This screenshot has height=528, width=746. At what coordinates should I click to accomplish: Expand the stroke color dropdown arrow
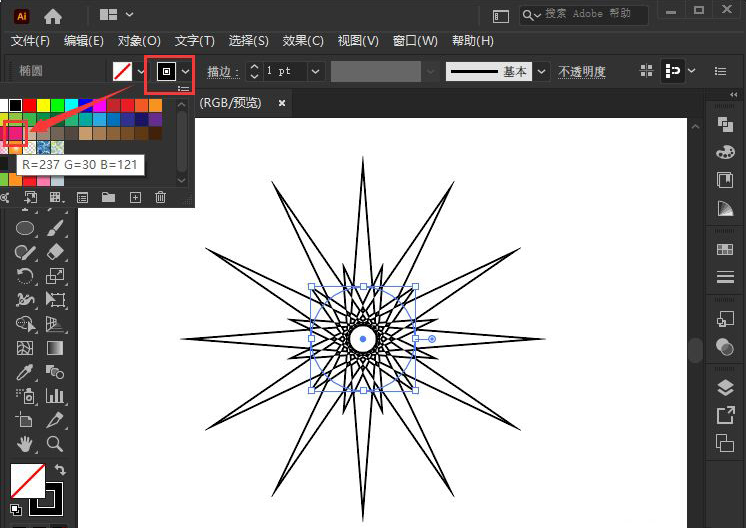(186, 71)
